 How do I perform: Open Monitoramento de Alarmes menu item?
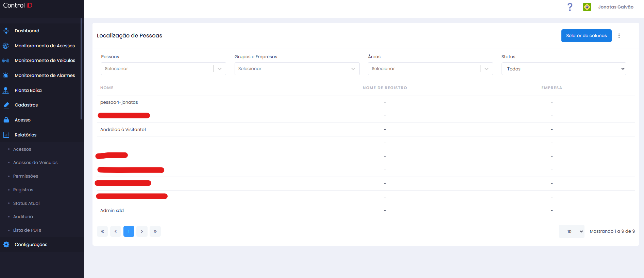(x=45, y=75)
